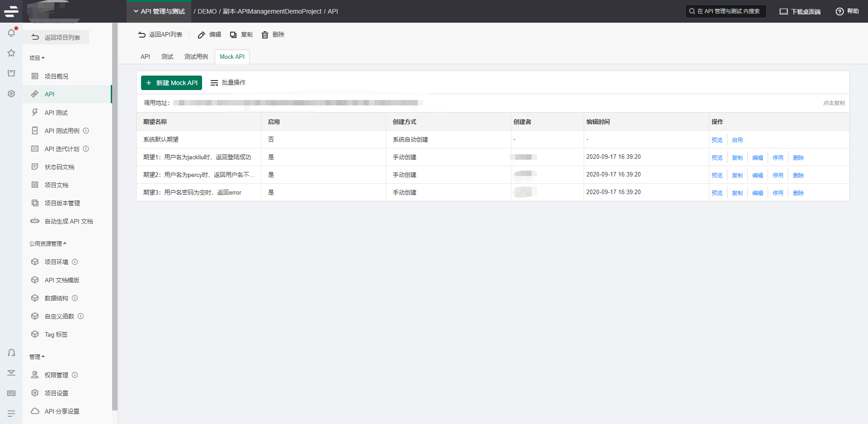
Task: Click the download arrow icon in left rail
Action: (x=11, y=373)
